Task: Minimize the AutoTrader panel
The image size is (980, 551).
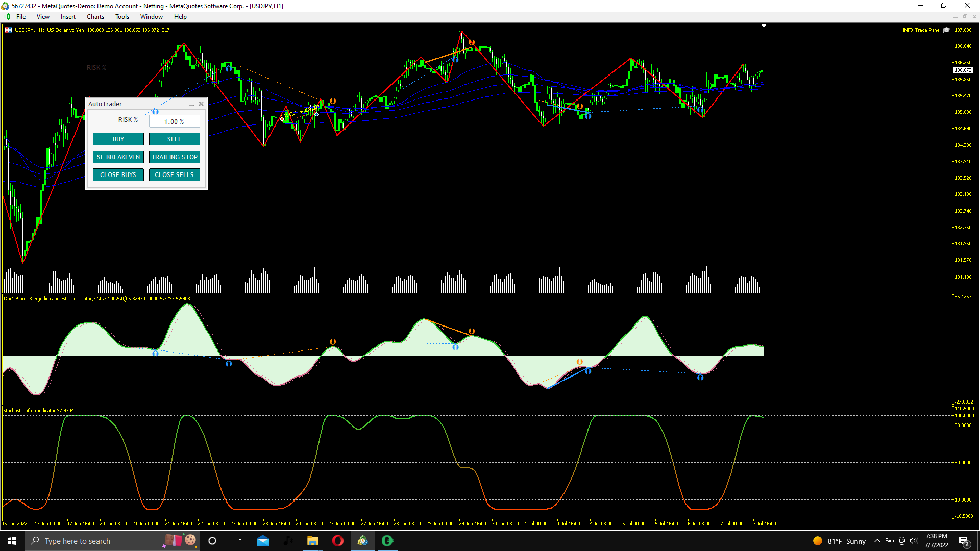Action: click(191, 104)
